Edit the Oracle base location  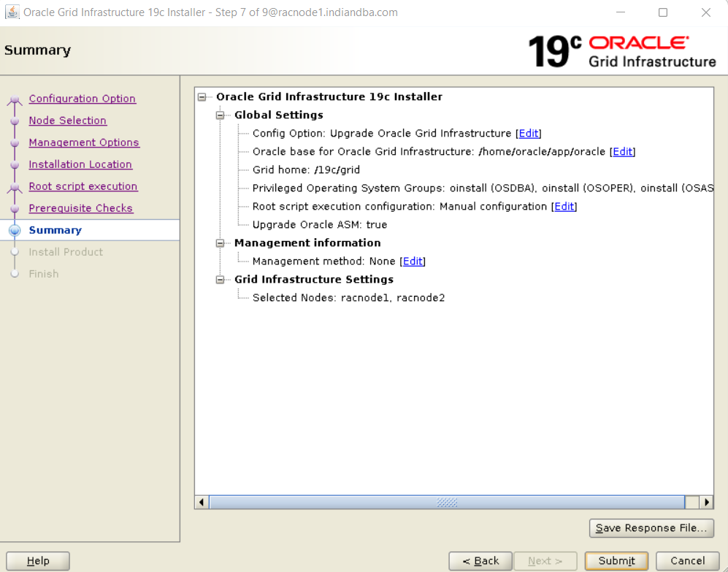point(623,151)
